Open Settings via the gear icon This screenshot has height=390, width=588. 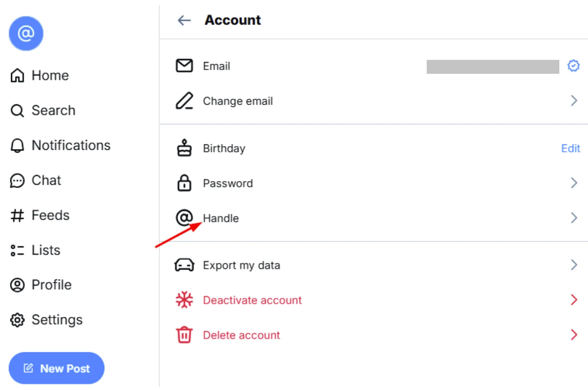(x=17, y=319)
